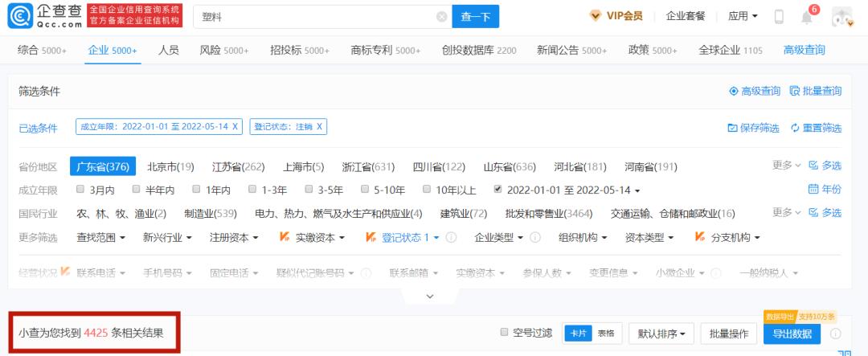Open 高级查询 in filter panel header
This screenshot has width=868, height=356.
click(x=755, y=92)
